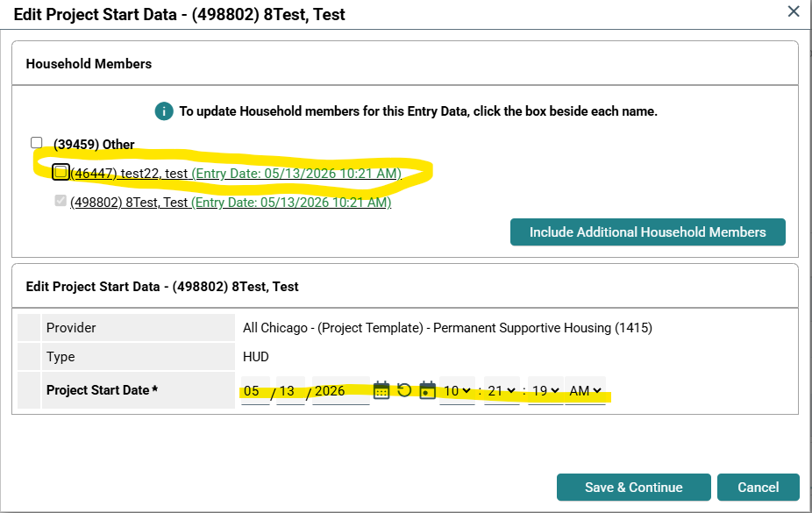Open the hour dropdown showing 10
The width and height of the screenshot is (812, 513).
(457, 391)
